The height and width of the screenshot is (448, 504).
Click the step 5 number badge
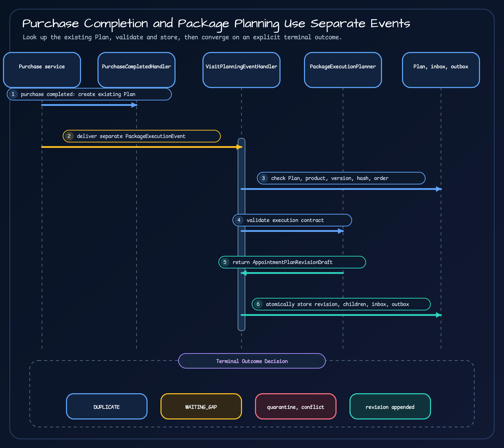coord(225,262)
